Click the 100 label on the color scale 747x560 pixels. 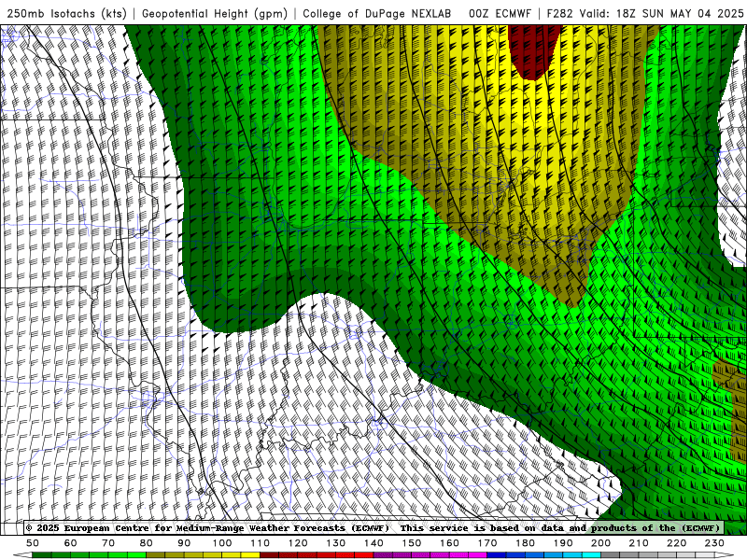pos(222,543)
